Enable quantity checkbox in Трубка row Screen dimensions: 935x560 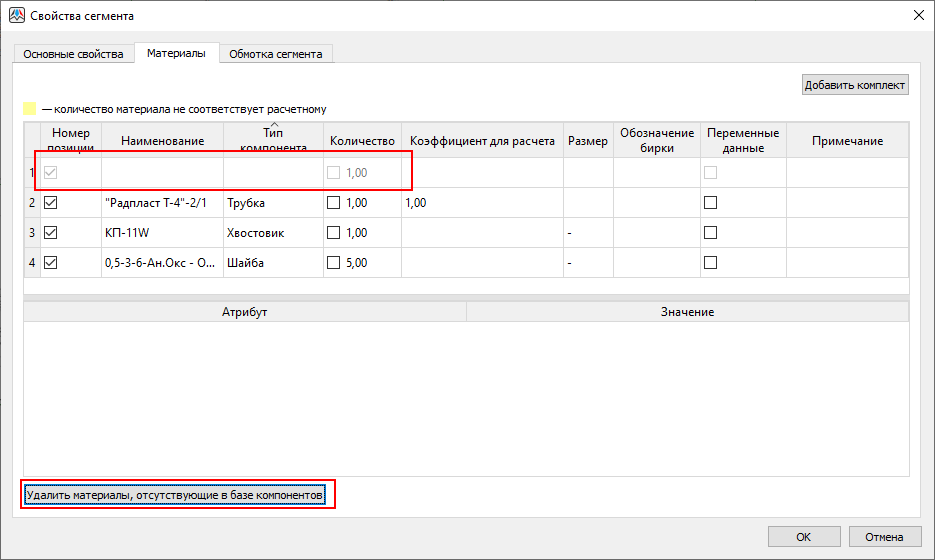pos(334,203)
